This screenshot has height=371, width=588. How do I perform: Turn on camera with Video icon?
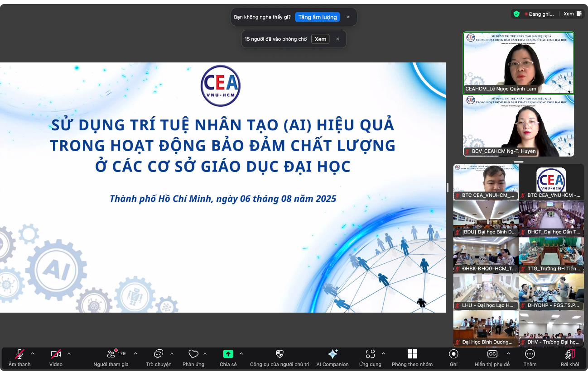tap(56, 354)
